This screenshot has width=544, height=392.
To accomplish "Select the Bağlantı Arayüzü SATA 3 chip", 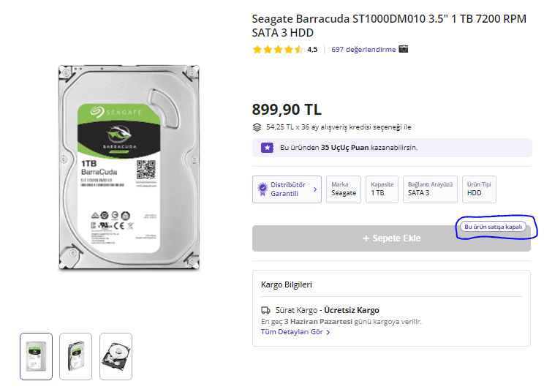I will click(430, 189).
